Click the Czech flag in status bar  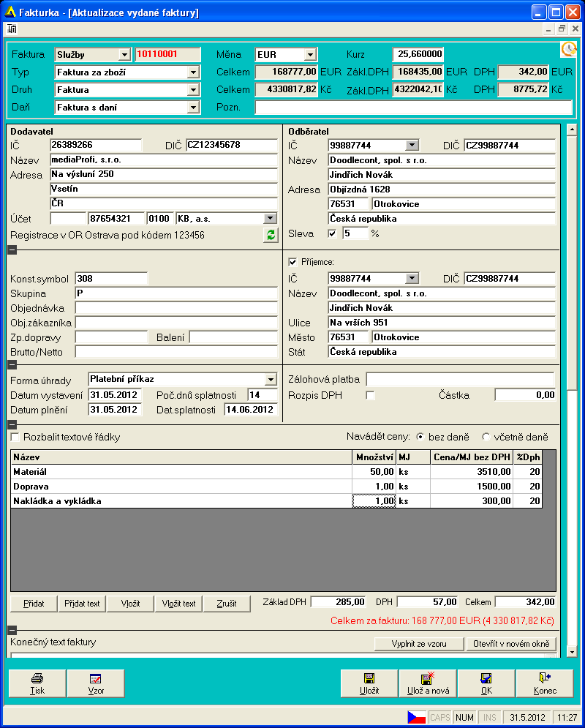click(x=416, y=718)
